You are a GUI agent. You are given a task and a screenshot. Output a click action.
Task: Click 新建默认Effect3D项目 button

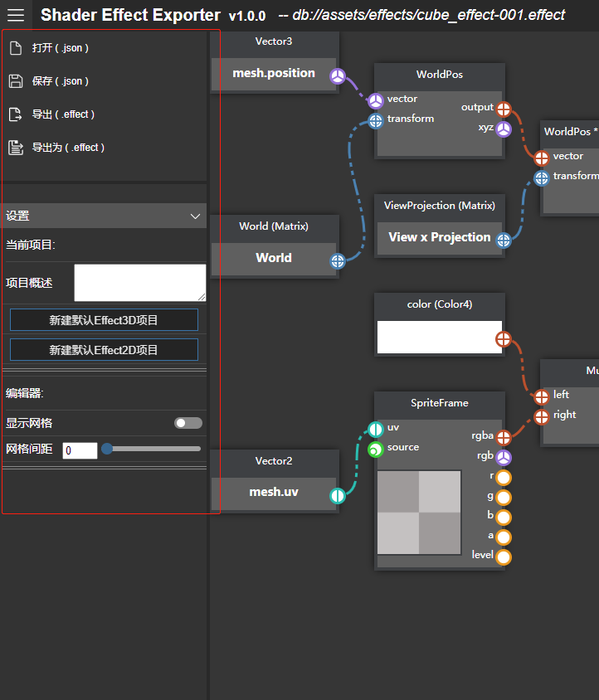104,320
